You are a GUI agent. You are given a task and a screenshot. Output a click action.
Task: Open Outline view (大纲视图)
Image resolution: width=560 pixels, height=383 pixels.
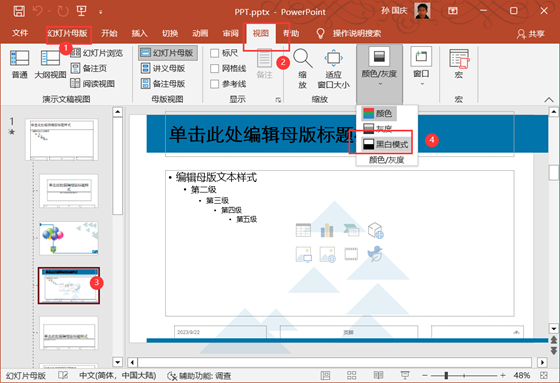[x=50, y=64]
